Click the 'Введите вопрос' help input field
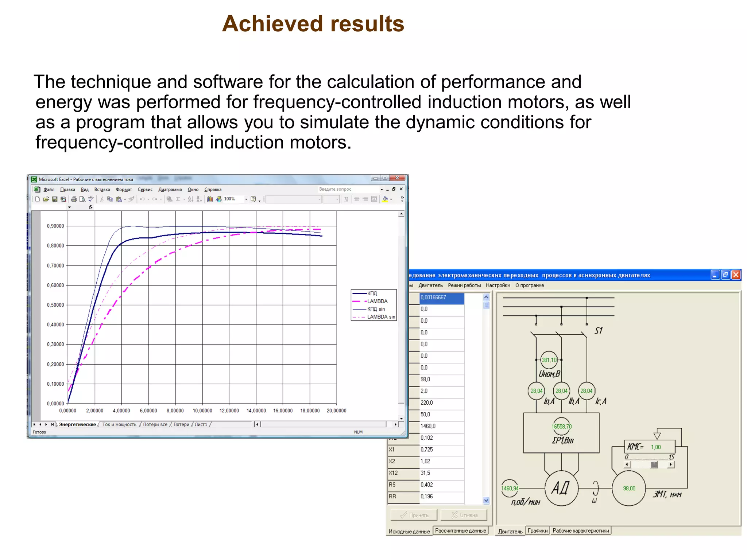The width and height of the screenshot is (747, 560). coord(348,189)
